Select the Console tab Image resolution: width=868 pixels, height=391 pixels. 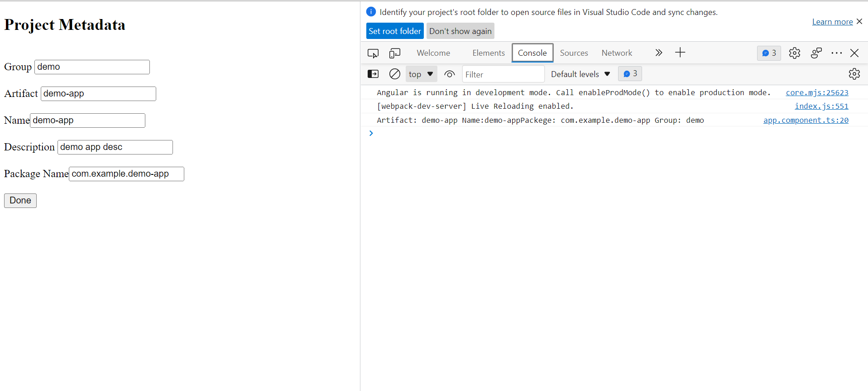click(x=532, y=53)
